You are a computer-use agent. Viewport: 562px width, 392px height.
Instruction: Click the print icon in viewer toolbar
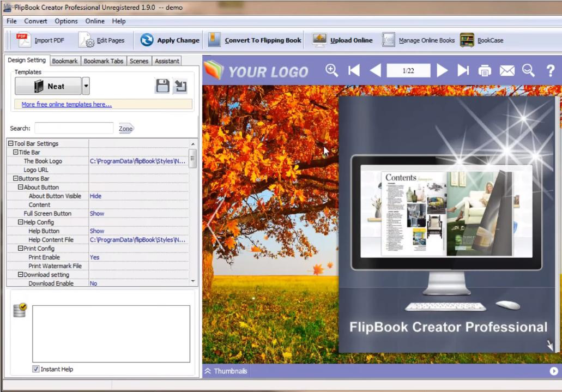pos(485,71)
